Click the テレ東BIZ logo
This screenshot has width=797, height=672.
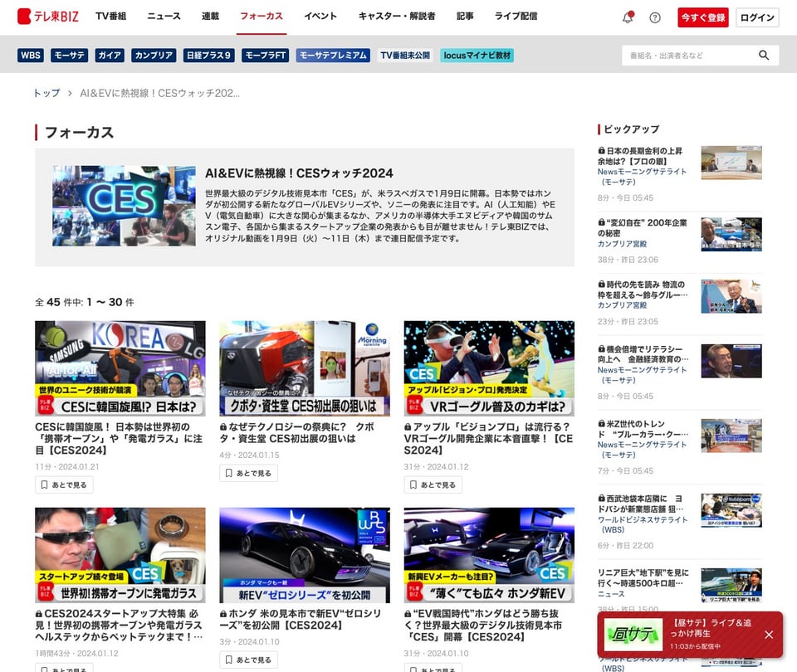pos(48,17)
